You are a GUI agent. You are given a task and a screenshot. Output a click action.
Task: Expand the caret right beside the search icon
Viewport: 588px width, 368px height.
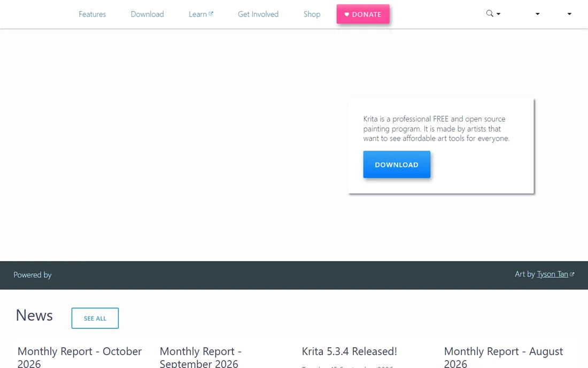498,14
